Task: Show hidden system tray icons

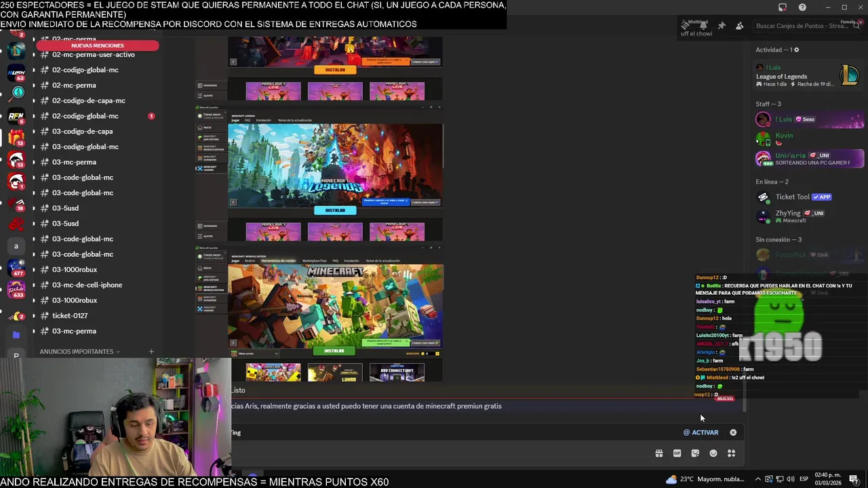Action: [x=757, y=479]
